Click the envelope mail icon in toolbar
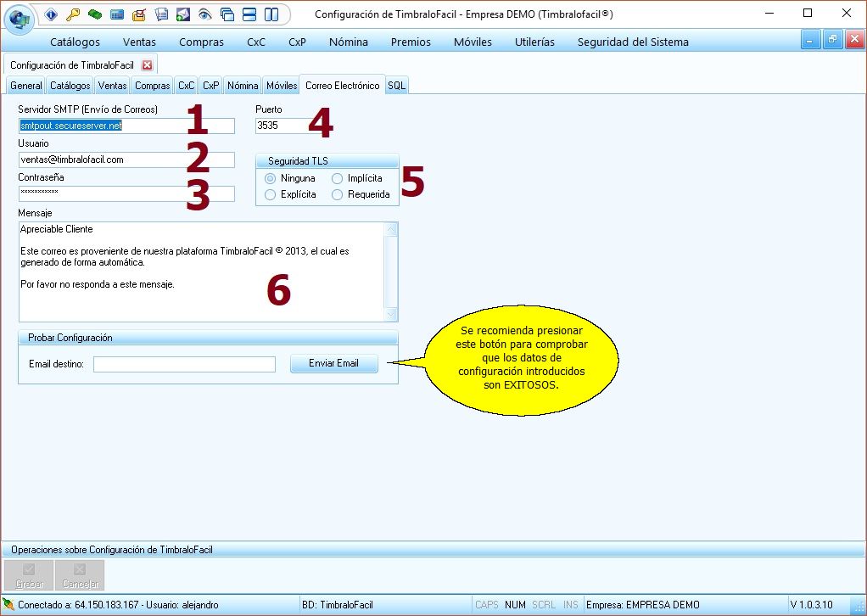Screen dimensions: 867x616 [x=183, y=14]
